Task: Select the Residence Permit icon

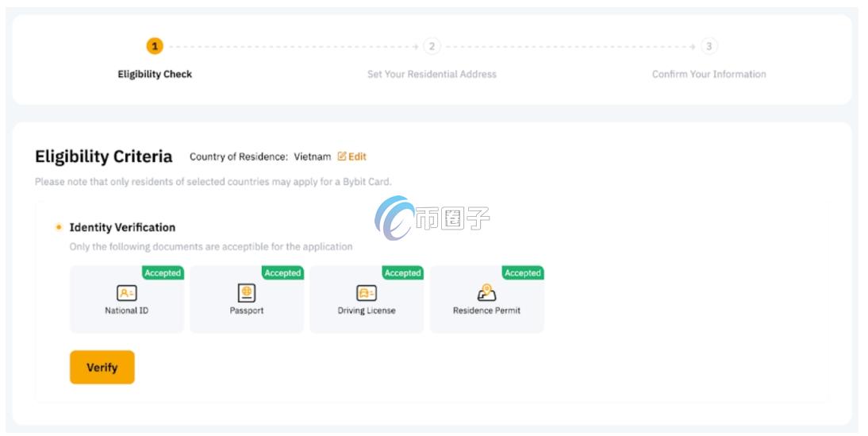Action: (486, 292)
